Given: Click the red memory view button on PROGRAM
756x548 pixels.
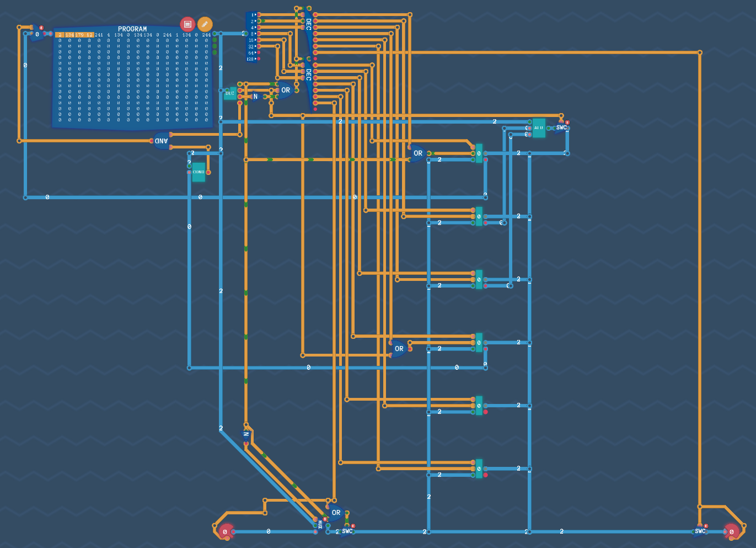Looking at the screenshot, I should point(187,24).
